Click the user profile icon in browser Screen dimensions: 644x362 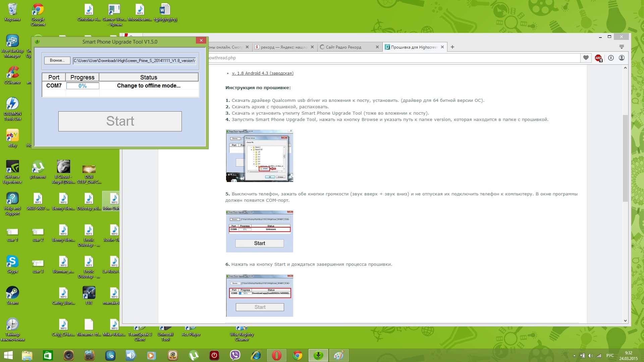622,58
